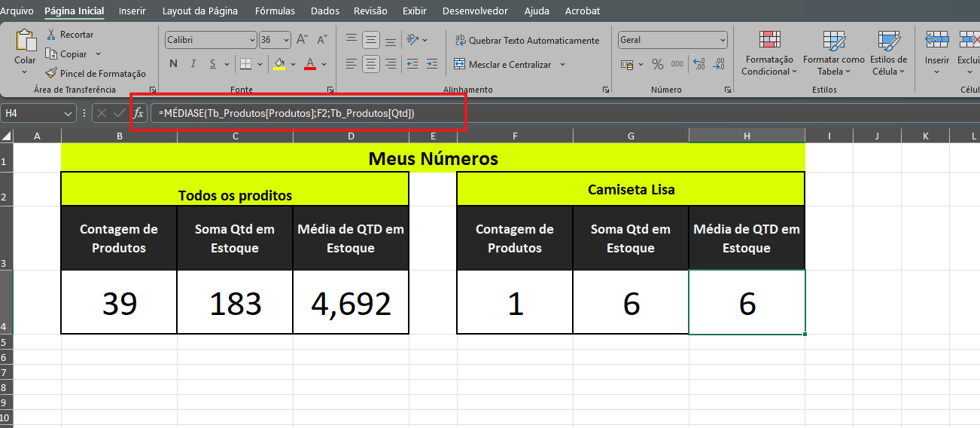Align text to the left
Screen dimensions: 980x428
click(351, 64)
